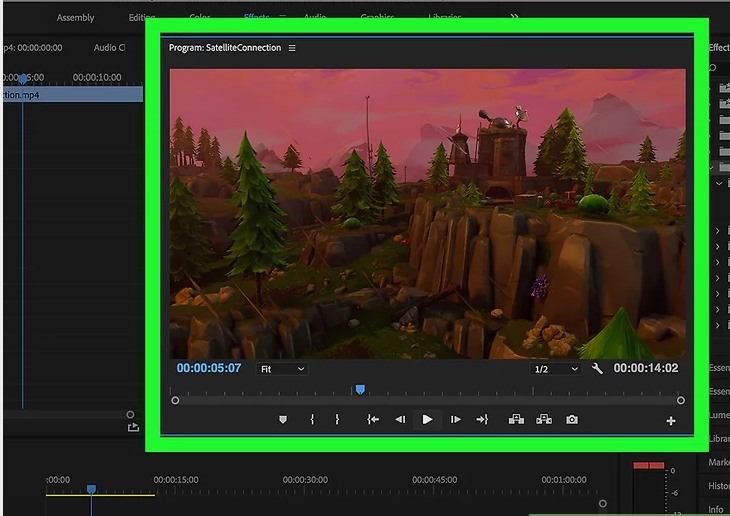Click the 00:00:10:00 source ruler label

click(97, 77)
